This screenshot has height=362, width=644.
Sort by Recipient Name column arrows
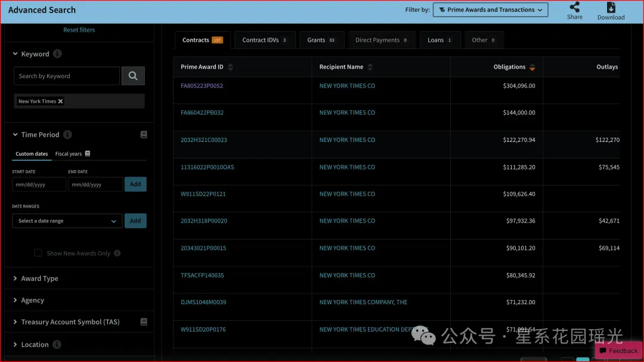point(370,67)
